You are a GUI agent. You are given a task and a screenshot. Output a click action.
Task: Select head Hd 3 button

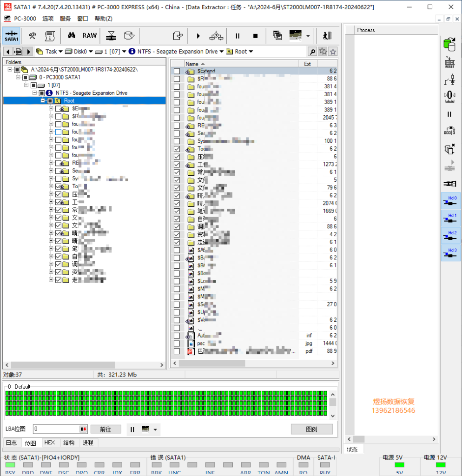(x=450, y=252)
